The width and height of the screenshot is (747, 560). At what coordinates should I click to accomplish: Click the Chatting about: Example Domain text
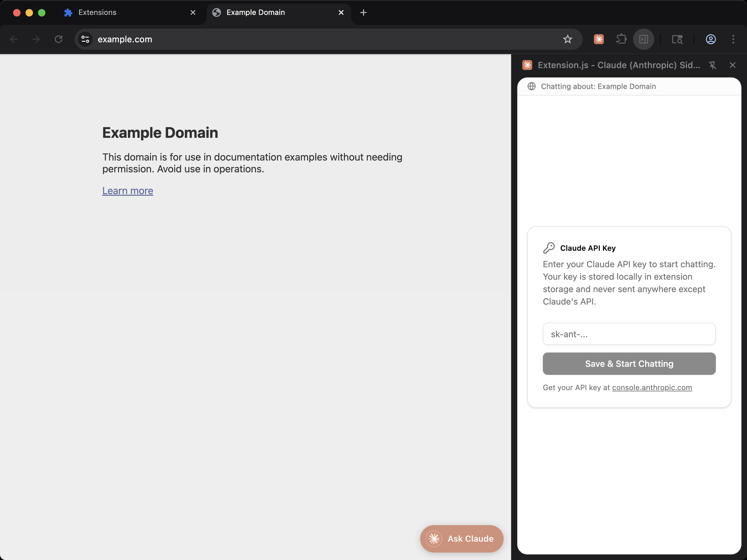click(598, 86)
